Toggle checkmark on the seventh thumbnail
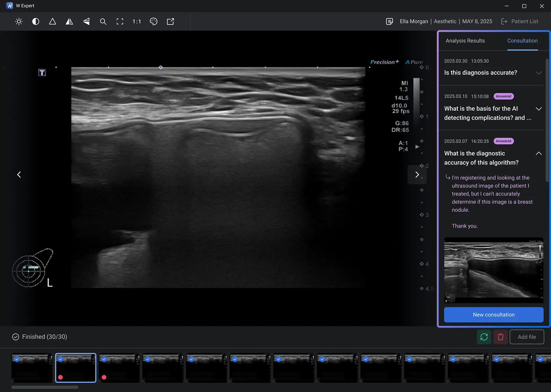 click(x=279, y=359)
